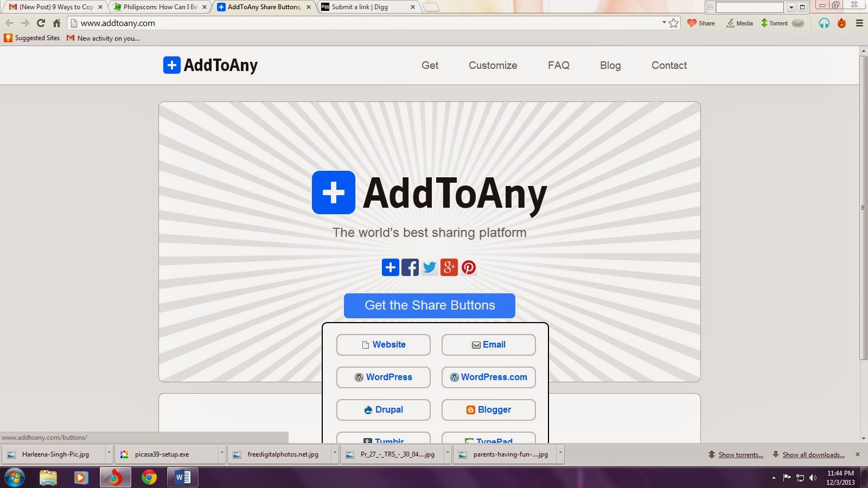
Task: Open the Get page in site navigation
Action: [x=430, y=65]
